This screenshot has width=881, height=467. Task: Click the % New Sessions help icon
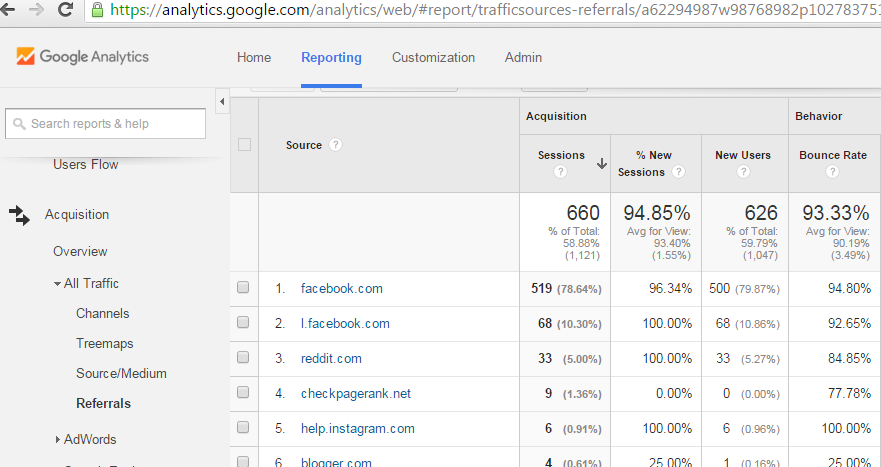(x=679, y=172)
